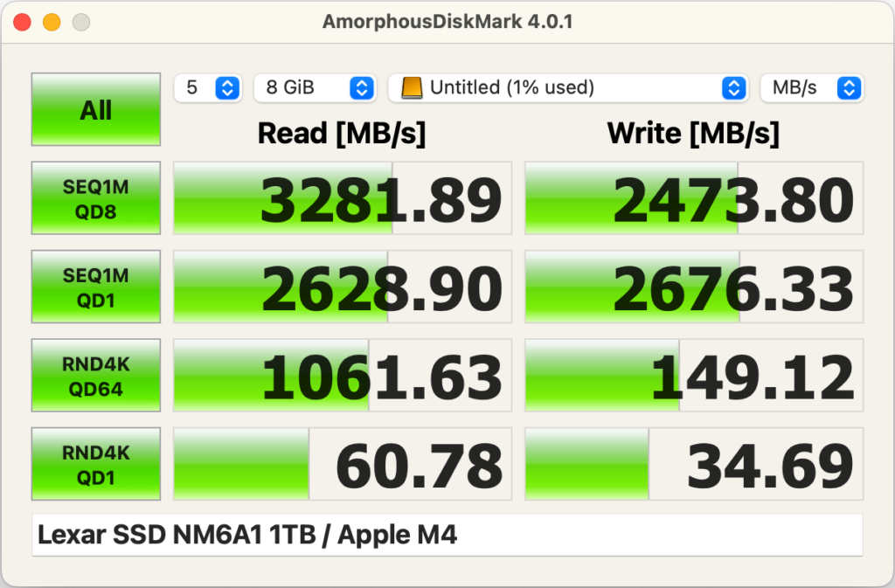Viewport: 895px width, 588px height.
Task: Open the Untitled drive selector dropdown
Action: (567, 87)
